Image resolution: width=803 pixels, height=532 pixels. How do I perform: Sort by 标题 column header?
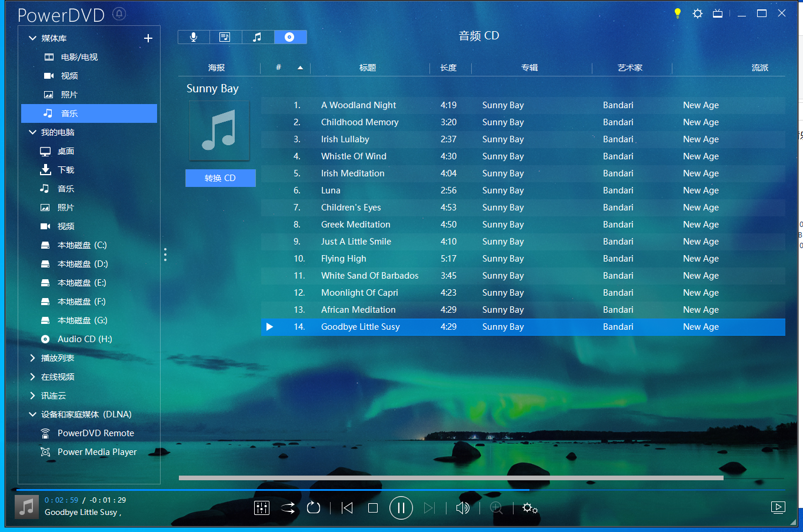(368, 68)
